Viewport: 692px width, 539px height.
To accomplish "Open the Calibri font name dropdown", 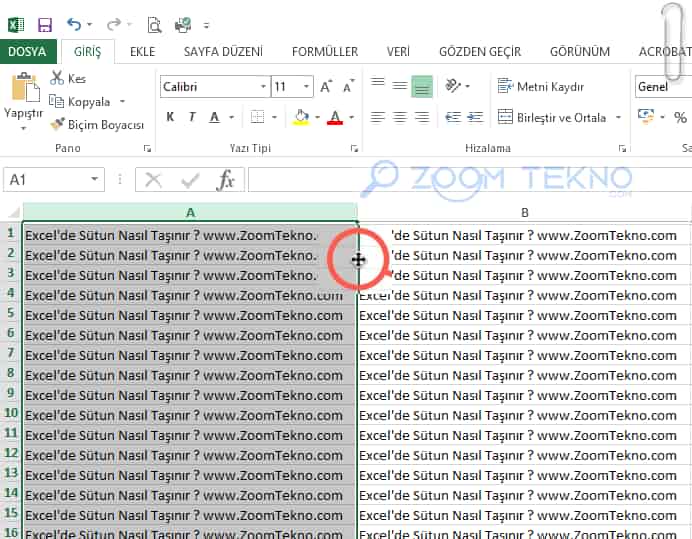I will pyautogui.click(x=263, y=87).
